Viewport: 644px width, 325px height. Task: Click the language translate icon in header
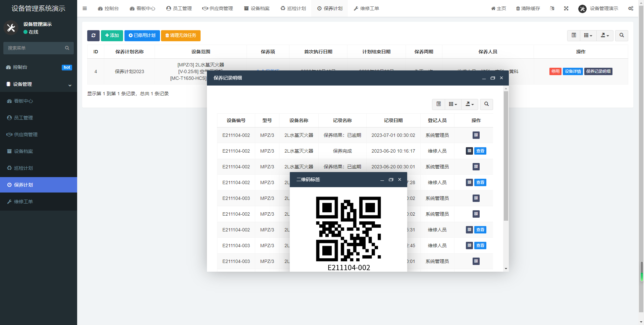click(x=552, y=8)
